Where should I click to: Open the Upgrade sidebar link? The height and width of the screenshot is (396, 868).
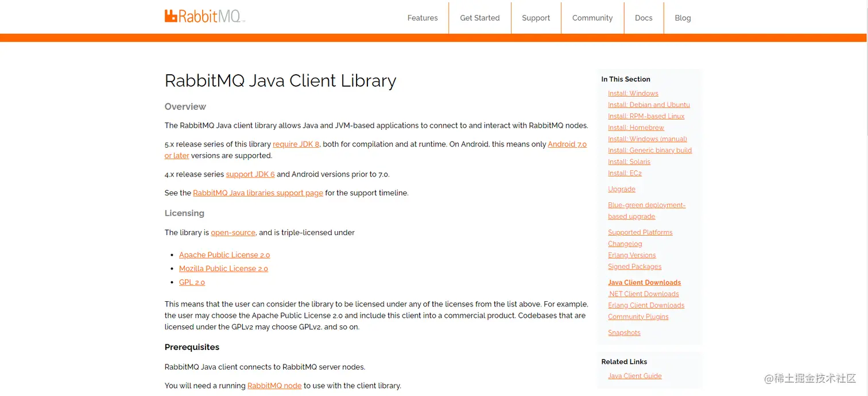click(622, 189)
